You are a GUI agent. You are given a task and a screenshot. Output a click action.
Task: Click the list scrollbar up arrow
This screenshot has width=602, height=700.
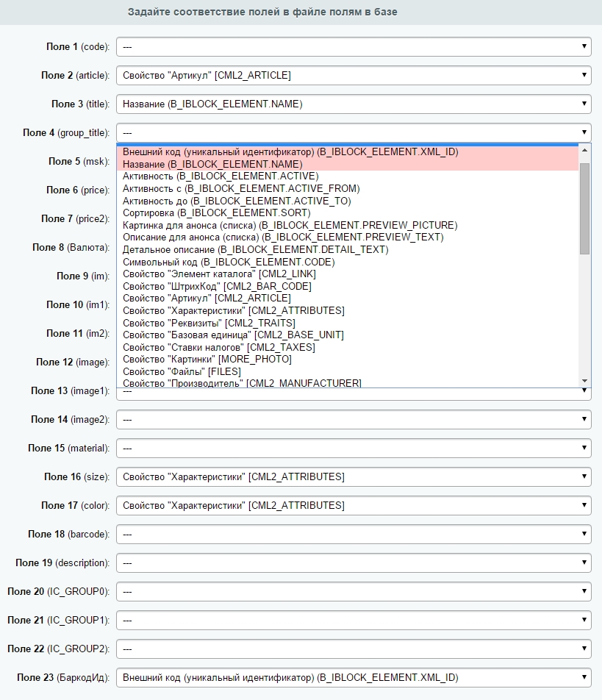(585, 151)
